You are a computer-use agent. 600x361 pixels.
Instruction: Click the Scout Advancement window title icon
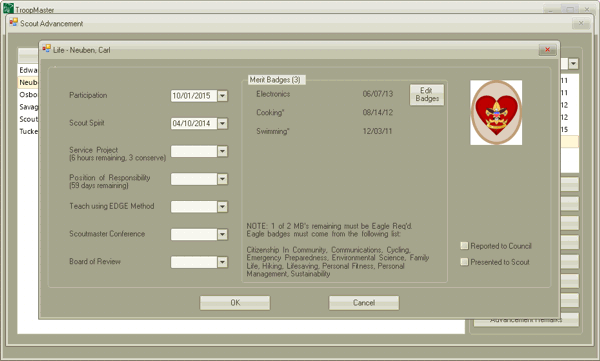(x=14, y=22)
